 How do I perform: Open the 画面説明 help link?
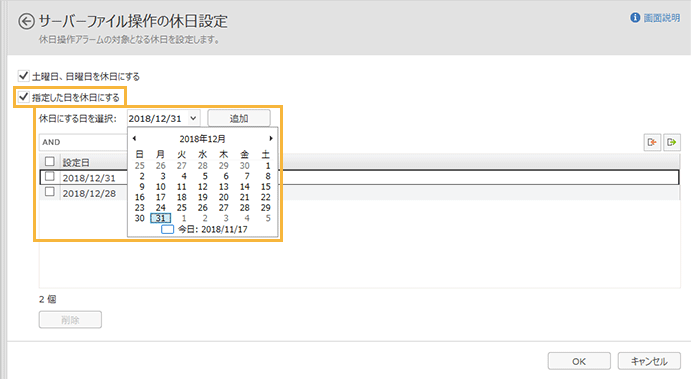click(x=661, y=18)
